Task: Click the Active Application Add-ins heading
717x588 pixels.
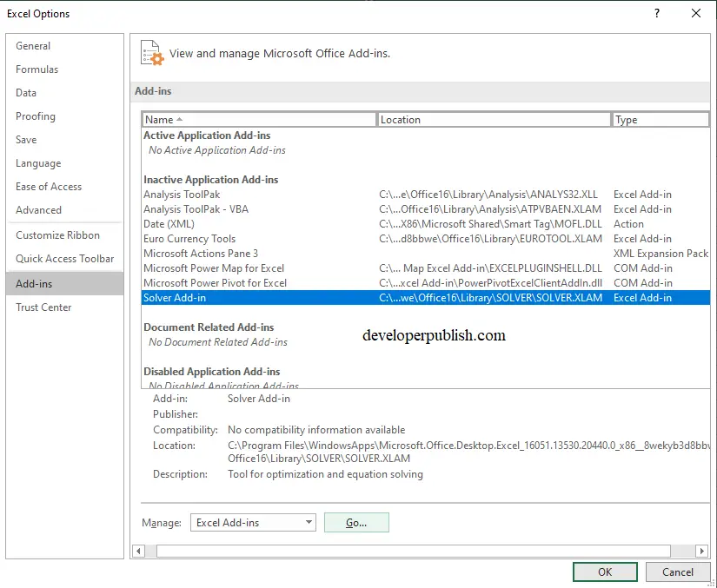Action: click(207, 135)
